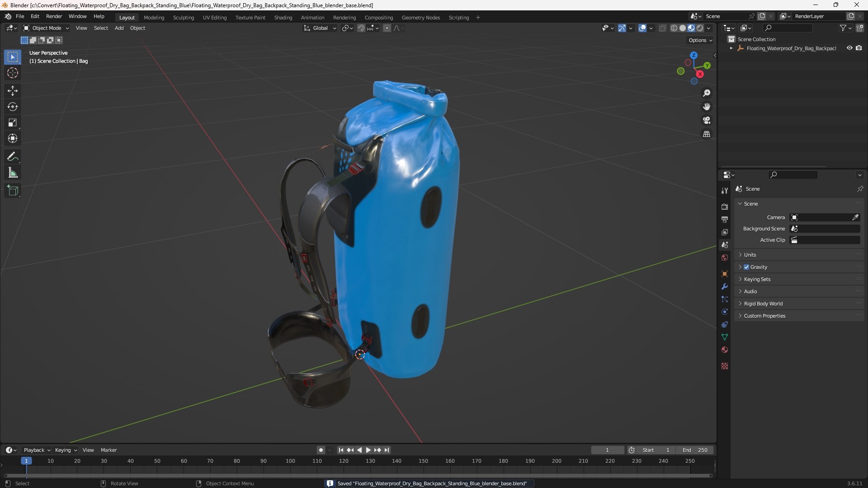
Task: Toggle the Gravity checkbox
Action: tap(746, 267)
